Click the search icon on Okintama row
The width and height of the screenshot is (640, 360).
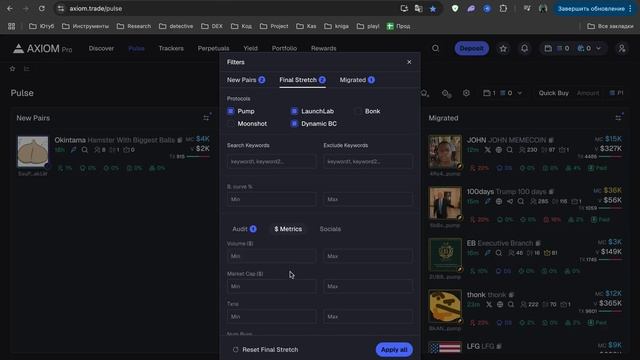[x=84, y=150]
